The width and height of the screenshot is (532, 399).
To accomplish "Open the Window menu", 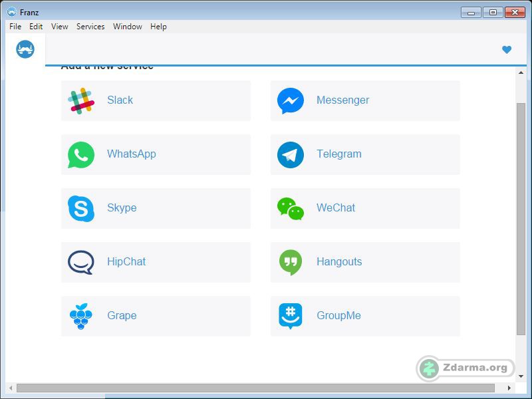I will point(128,27).
